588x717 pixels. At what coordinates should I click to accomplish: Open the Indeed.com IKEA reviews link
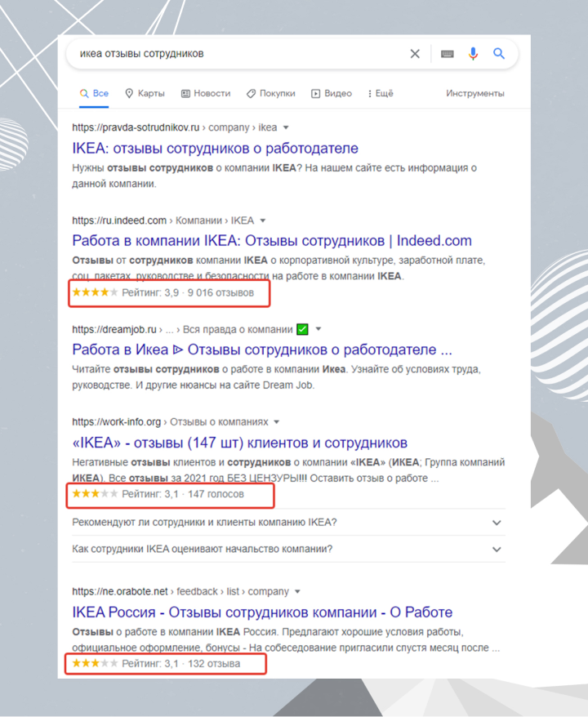click(272, 241)
